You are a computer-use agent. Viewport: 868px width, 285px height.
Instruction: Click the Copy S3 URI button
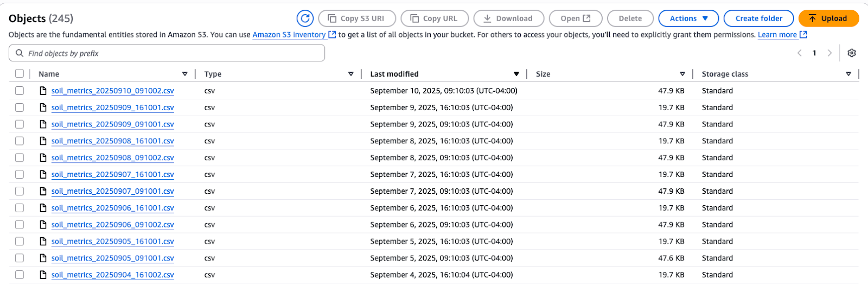point(357,18)
